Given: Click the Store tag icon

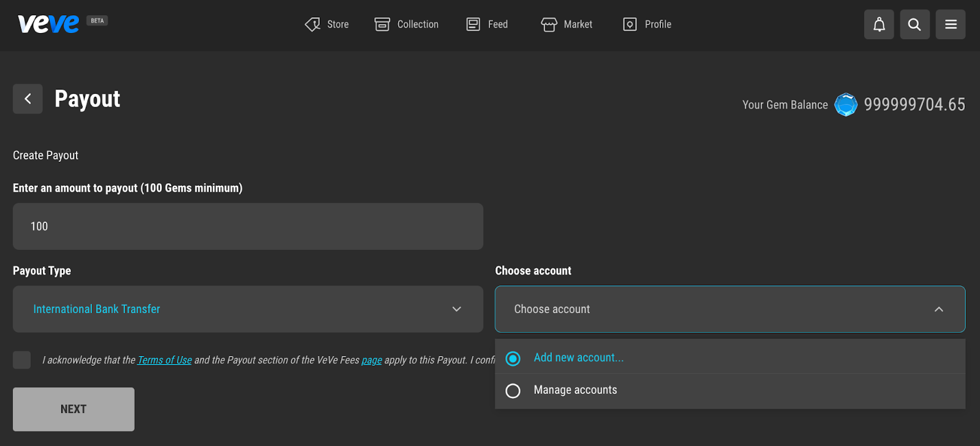Looking at the screenshot, I should coord(312,25).
